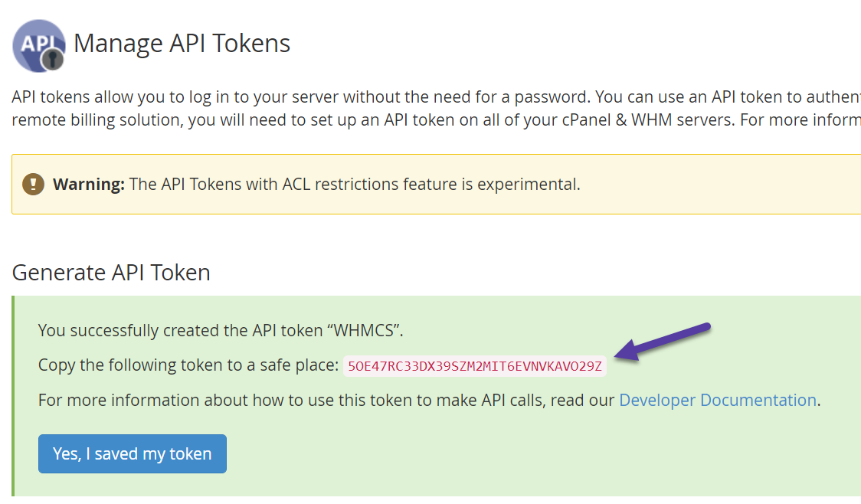Open the Developer Documentation link
861x504 pixels.
coord(717,400)
